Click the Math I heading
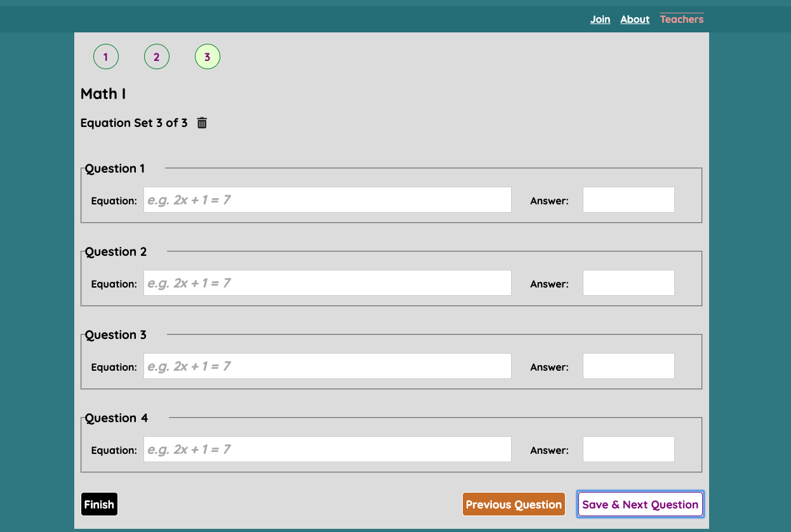Viewport: 791px width, 532px height. pos(103,94)
